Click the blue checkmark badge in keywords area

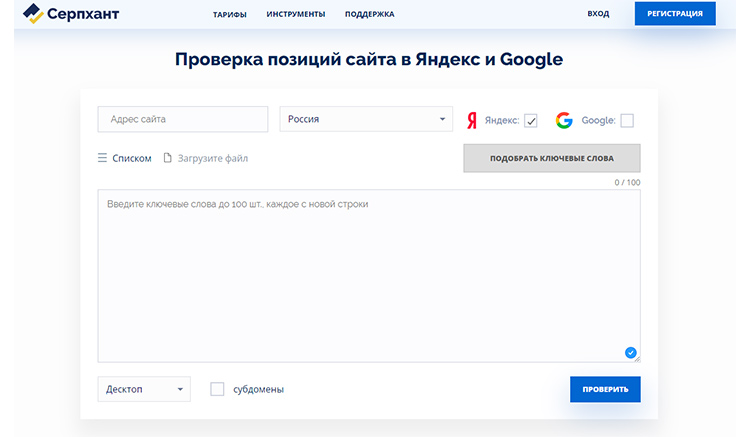(630, 352)
